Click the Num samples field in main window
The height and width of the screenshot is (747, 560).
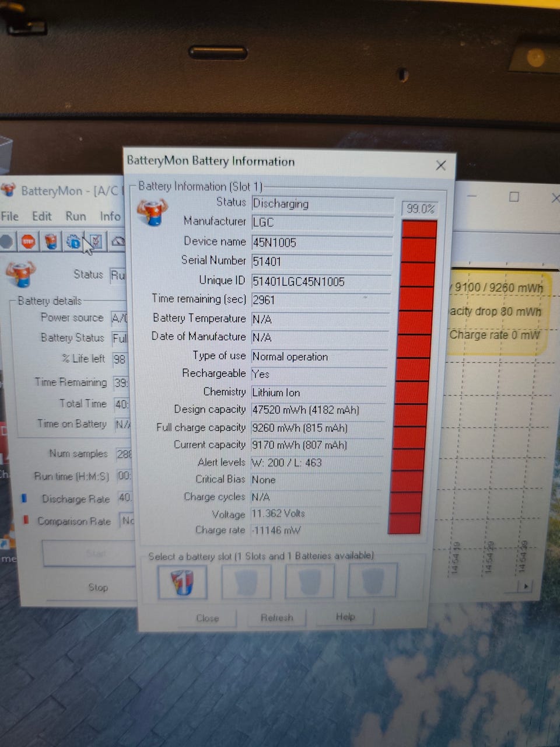click(124, 454)
